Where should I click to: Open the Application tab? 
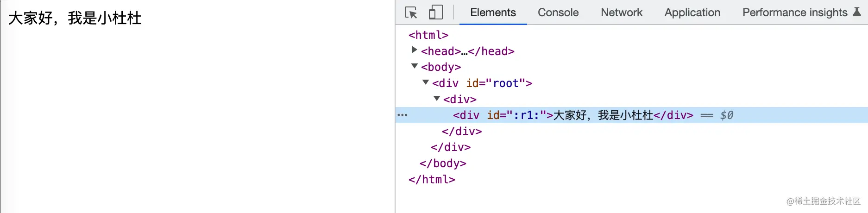point(692,13)
